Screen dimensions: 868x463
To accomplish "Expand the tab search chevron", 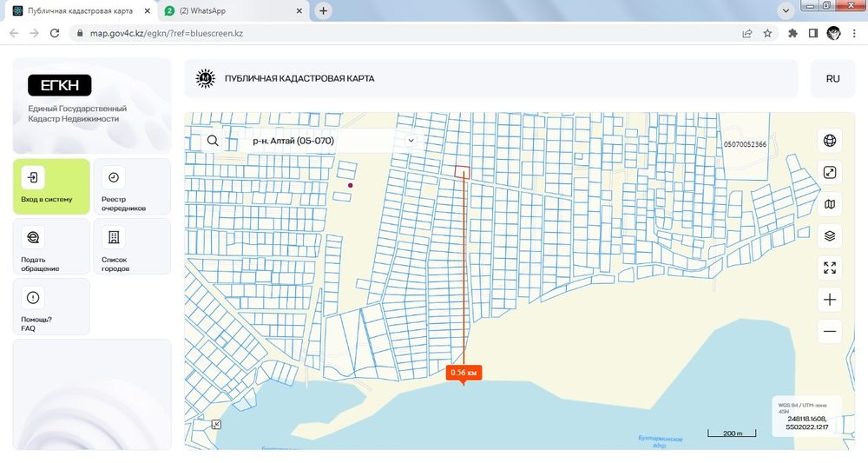I will (785, 10).
